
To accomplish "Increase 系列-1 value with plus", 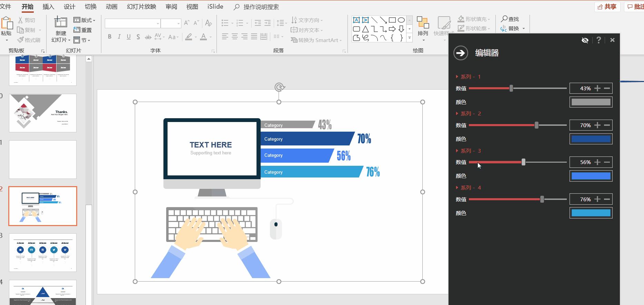I will [597, 88].
